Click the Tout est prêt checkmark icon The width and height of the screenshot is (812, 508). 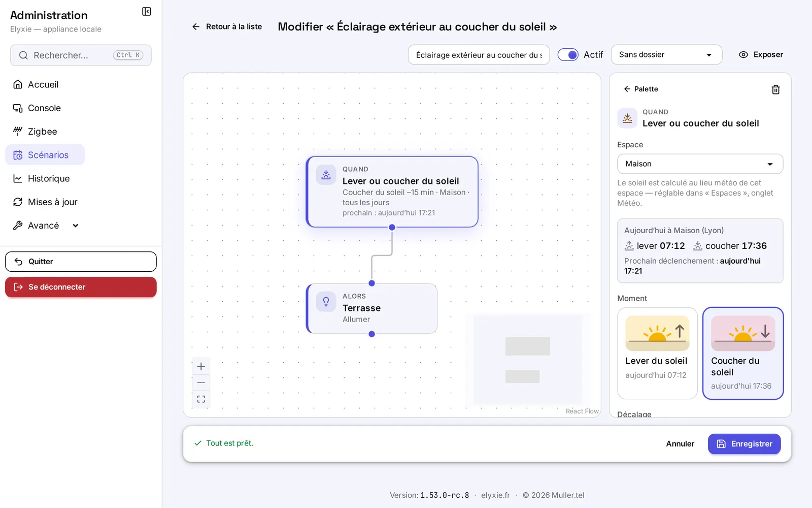click(198, 443)
